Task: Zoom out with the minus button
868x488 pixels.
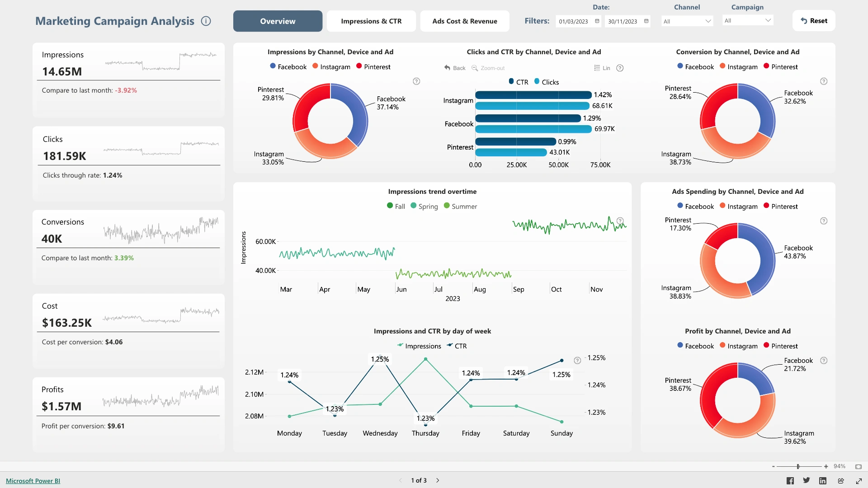Action: [x=774, y=466]
